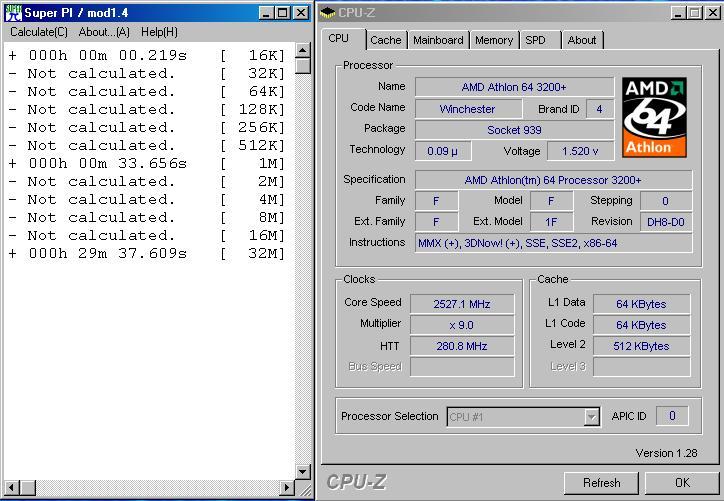
Task: Click the HTT value '280.8 MHz'
Action: click(462, 346)
